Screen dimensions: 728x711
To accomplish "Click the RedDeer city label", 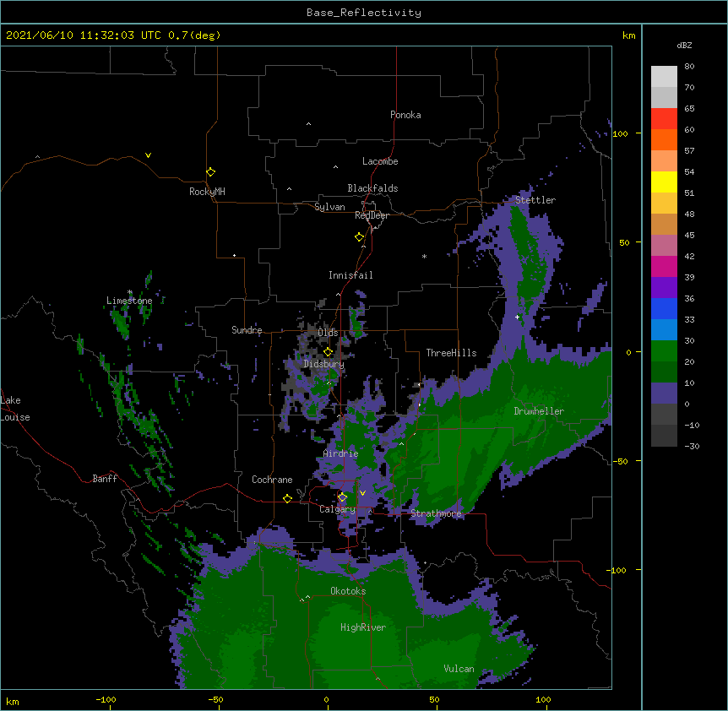I will pyautogui.click(x=372, y=215).
